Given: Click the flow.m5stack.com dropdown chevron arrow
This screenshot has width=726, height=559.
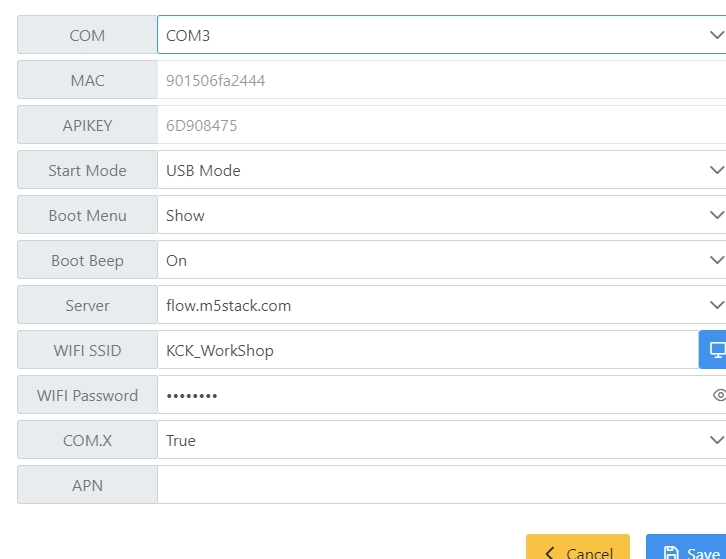Looking at the screenshot, I should (x=716, y=305).
